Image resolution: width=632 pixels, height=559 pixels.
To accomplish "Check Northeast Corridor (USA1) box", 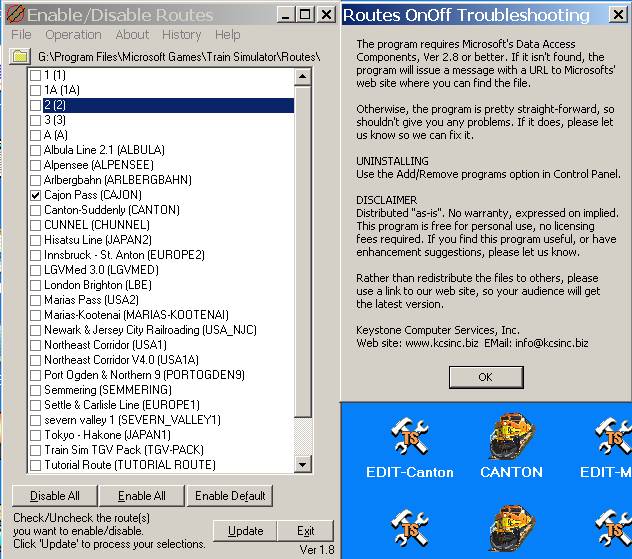I will tap(35, 345).
